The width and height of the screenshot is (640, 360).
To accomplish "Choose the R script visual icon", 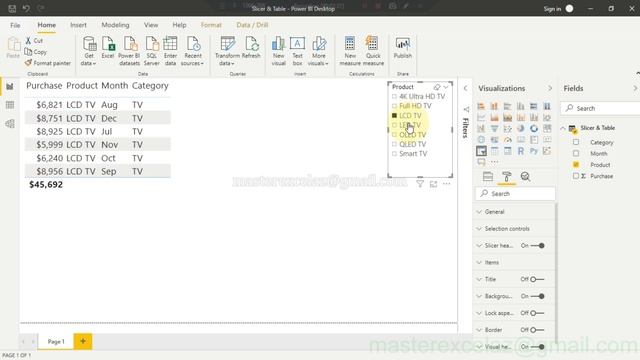I will pyautogui.click(x=520, y=151).
